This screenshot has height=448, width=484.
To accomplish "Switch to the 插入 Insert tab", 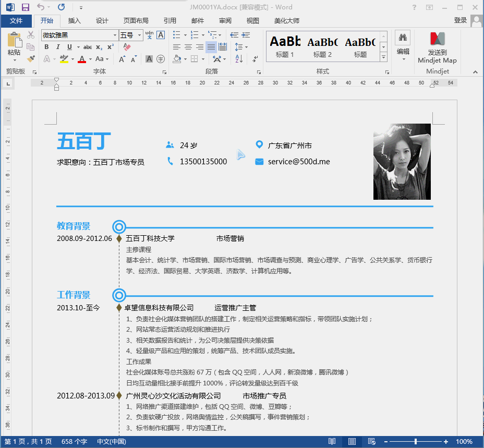I will point(75,21).
